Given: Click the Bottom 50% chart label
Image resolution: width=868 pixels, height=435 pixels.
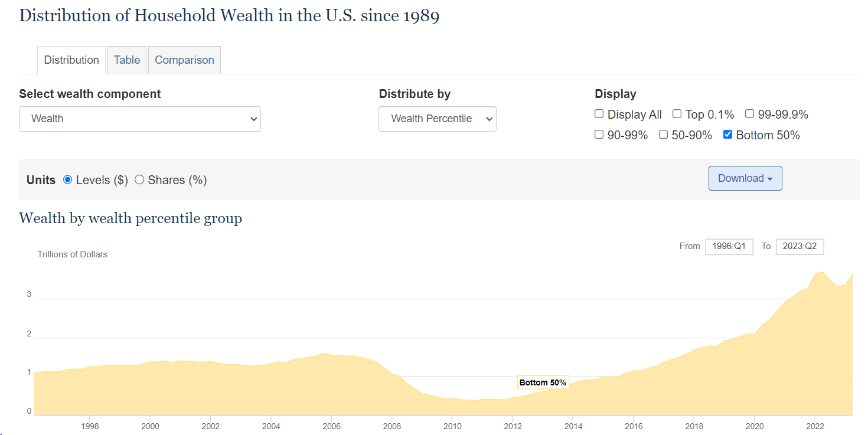Looking at the screenshot, I should tap(543, 382).
